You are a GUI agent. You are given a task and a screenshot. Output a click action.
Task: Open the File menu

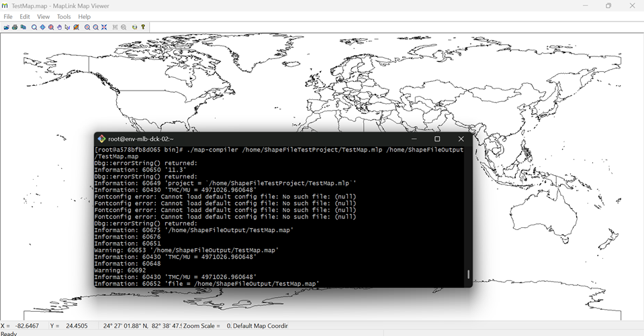click(8, 17)
